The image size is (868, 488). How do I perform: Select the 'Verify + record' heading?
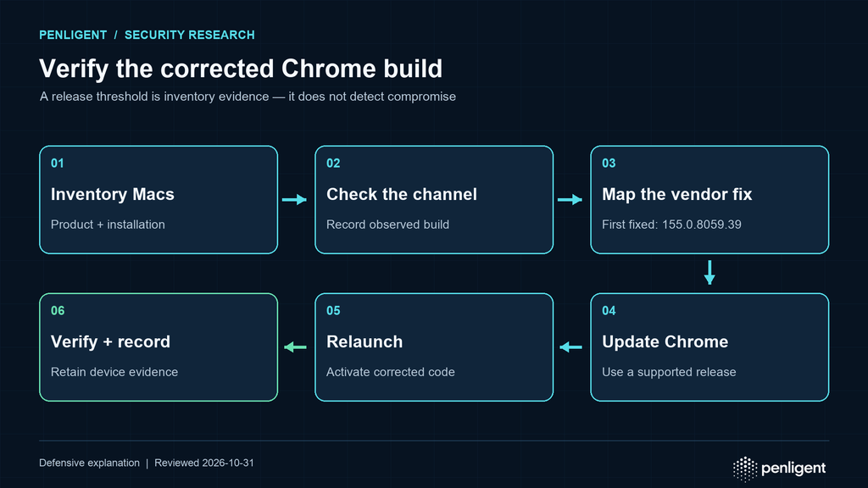[110, 342]
